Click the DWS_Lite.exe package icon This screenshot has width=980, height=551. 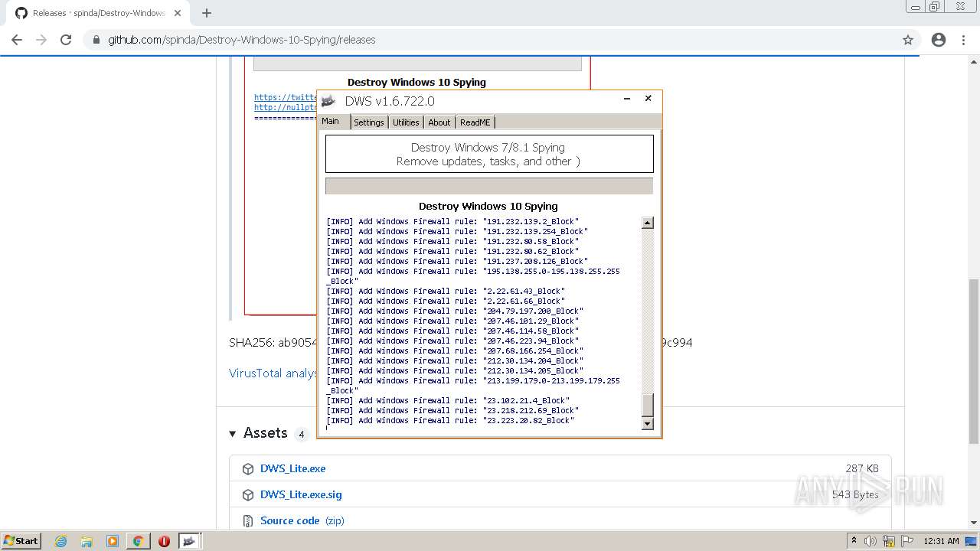coord(248,469)
